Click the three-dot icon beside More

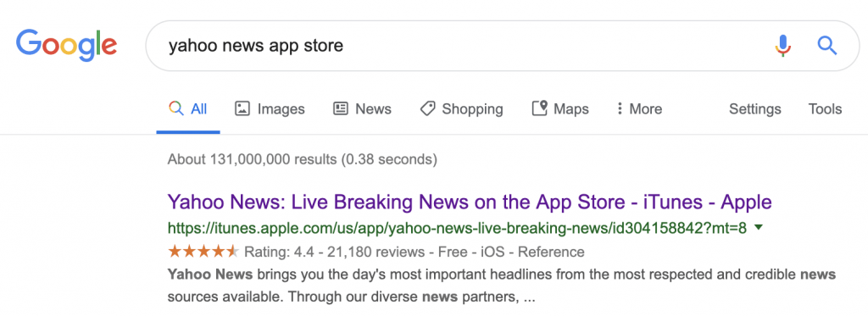[620, 108]
